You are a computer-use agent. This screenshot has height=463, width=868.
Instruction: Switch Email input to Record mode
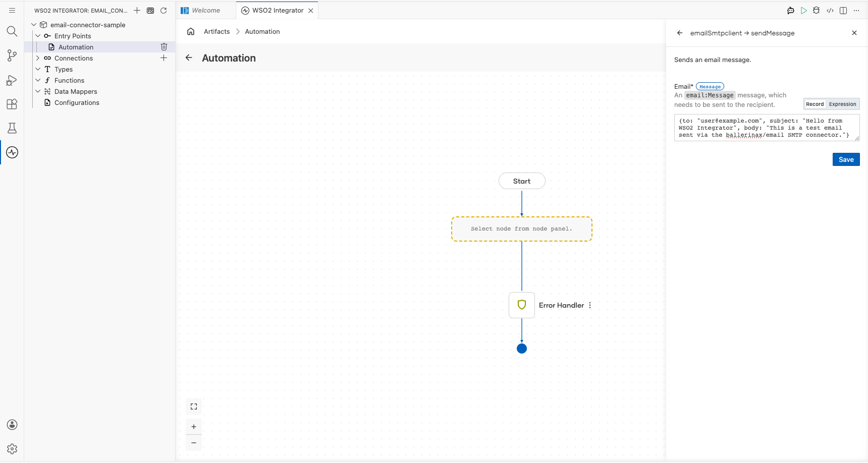pos(815,104)
